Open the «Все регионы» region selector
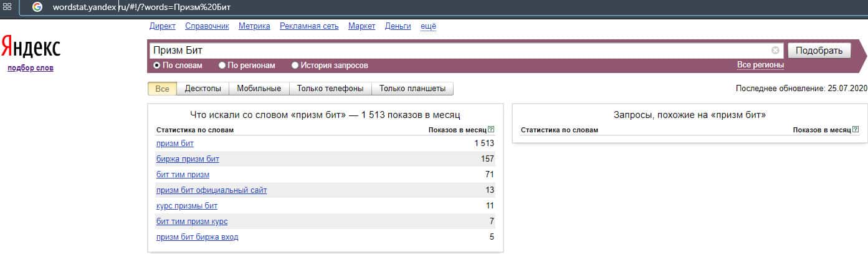This screenshot has height=254, width=868. (x=760, y=65)
